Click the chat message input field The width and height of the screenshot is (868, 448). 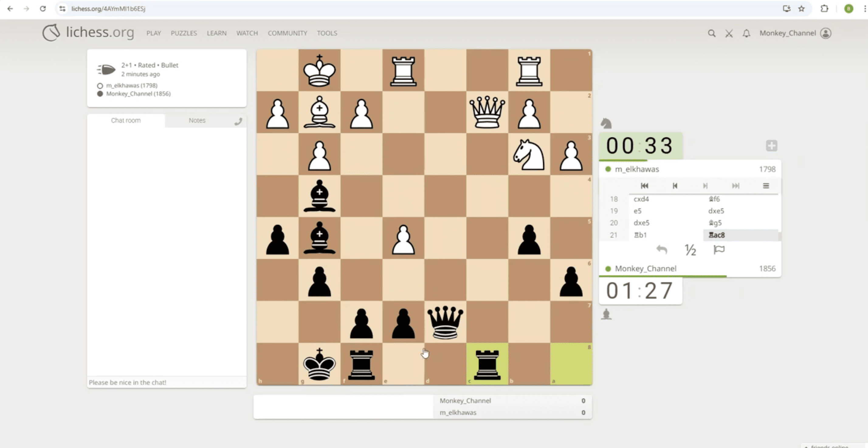point(167,382)
